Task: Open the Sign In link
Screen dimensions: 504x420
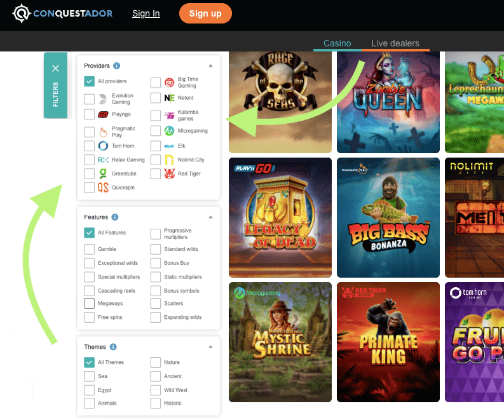Action: [x=146, y=13]
